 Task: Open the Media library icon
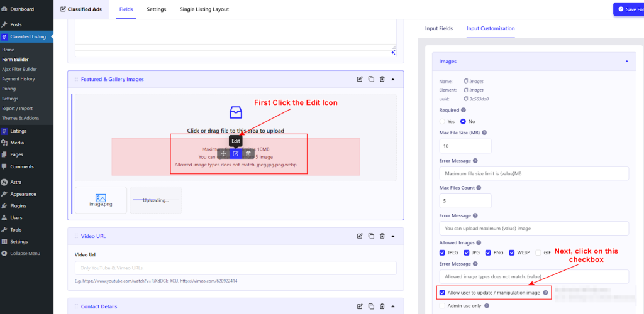pyautogui.click(x=4, y=143)
